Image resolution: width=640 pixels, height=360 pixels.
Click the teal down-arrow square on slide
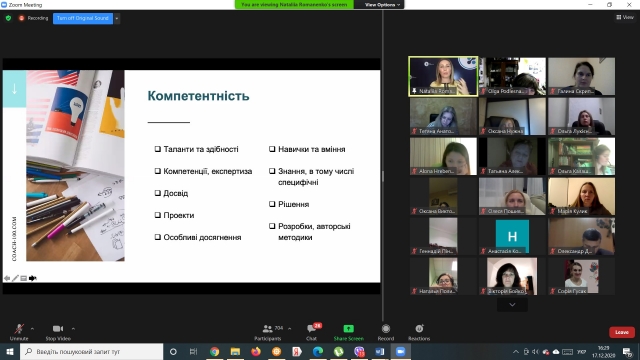15,89
